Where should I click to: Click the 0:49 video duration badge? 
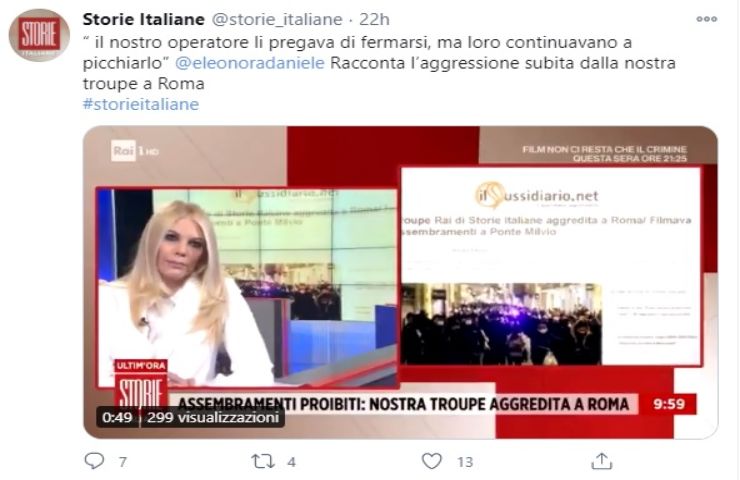click(x=117, y=418)
